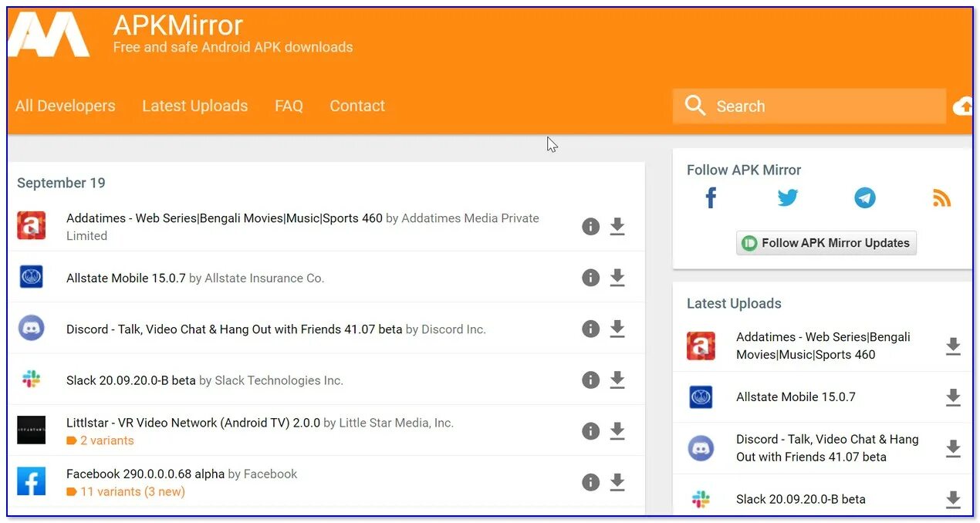Click the APKMirror logo icon
980x523 pixels.
tap(48, 35)
